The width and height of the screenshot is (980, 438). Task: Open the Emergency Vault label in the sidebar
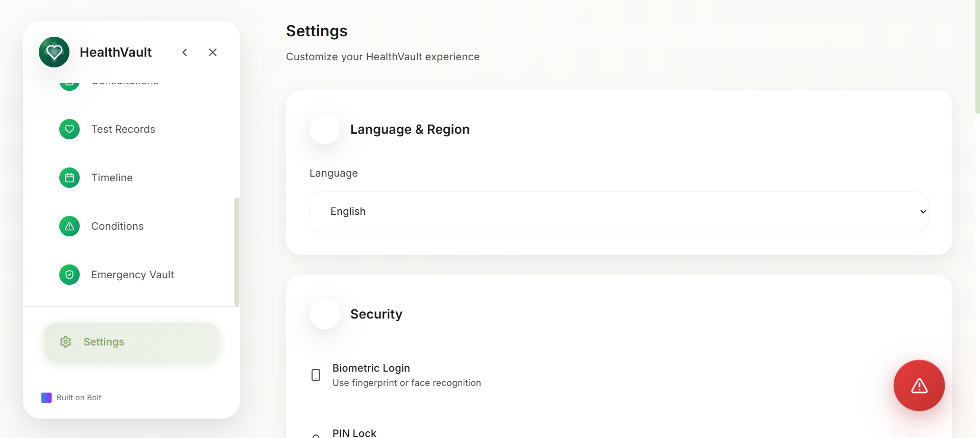pos(133,275)
